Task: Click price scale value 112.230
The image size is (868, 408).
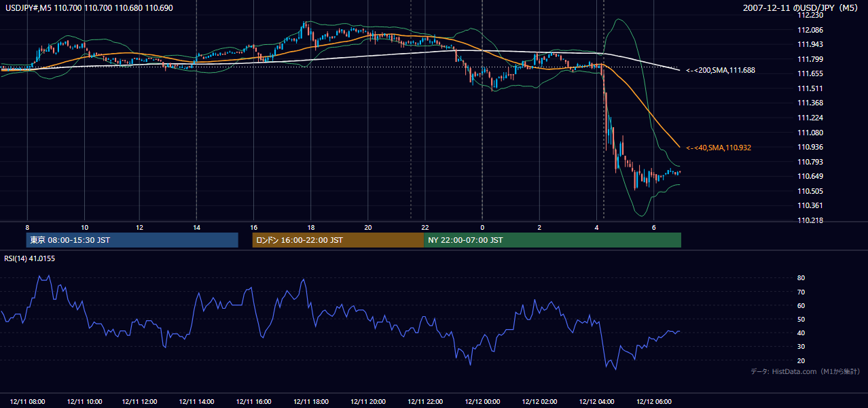Action: [x=812, y=15]
